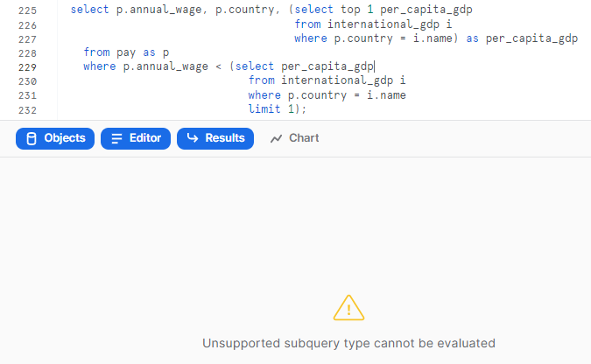The width and height of the screenshot is (591, 364).
Task: Click 'p.annual_wage' in the where clause
Action: pos(165,66)
